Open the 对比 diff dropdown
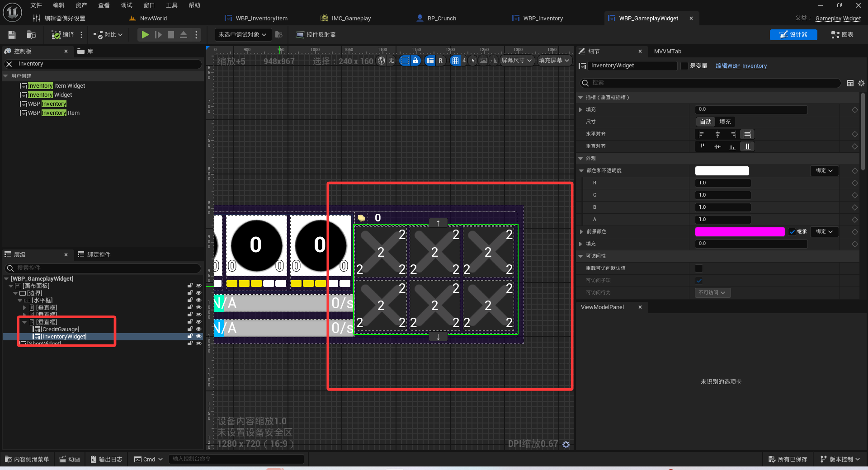This screenshot has width=868, height=470. pyautogui.click(x=108, y=35)
